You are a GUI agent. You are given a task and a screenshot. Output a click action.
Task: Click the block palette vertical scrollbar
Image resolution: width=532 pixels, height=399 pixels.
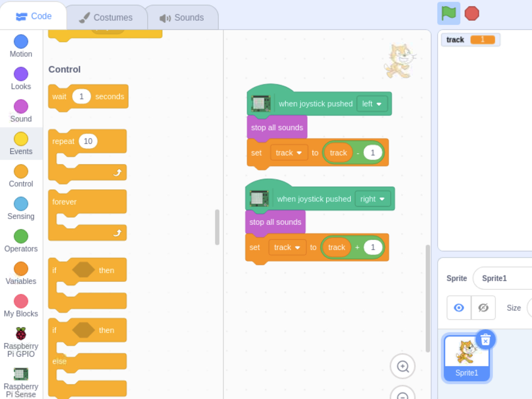click(x=217, y=227)
